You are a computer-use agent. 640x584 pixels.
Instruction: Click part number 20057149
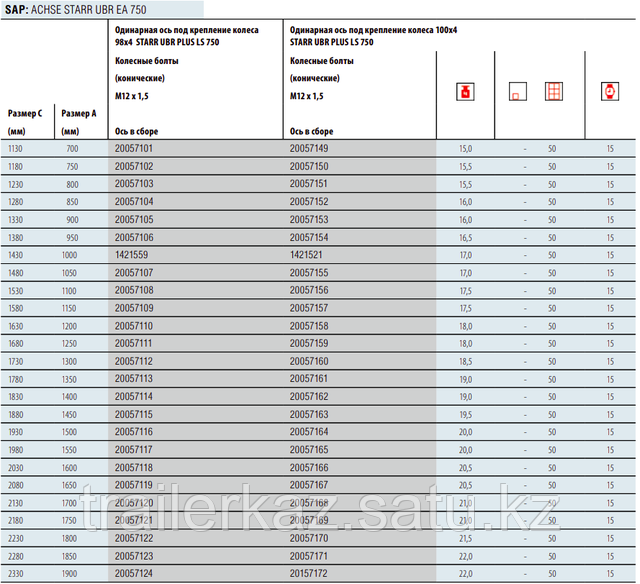309,149
